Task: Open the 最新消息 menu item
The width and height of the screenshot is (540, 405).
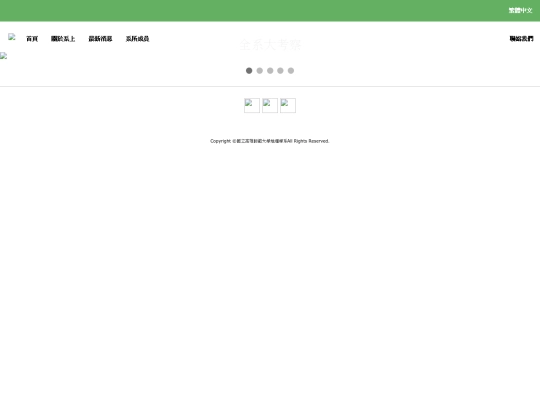Action: (100, 39)
